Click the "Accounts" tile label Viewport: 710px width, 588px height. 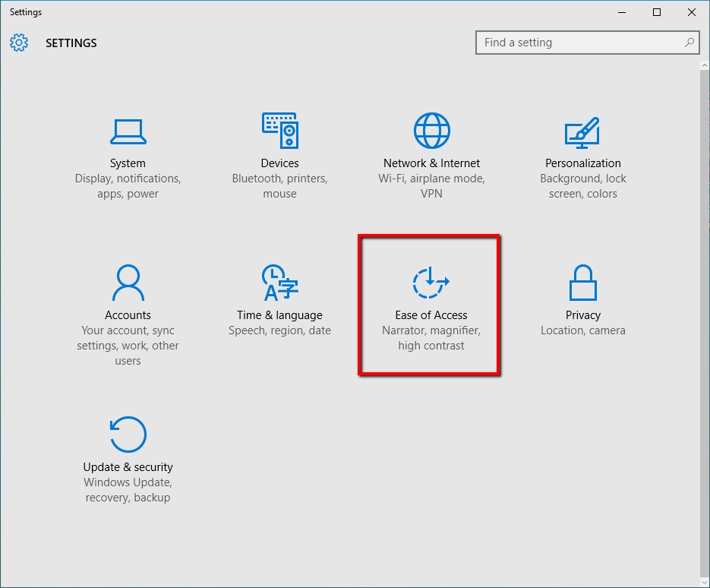(128, 315)
